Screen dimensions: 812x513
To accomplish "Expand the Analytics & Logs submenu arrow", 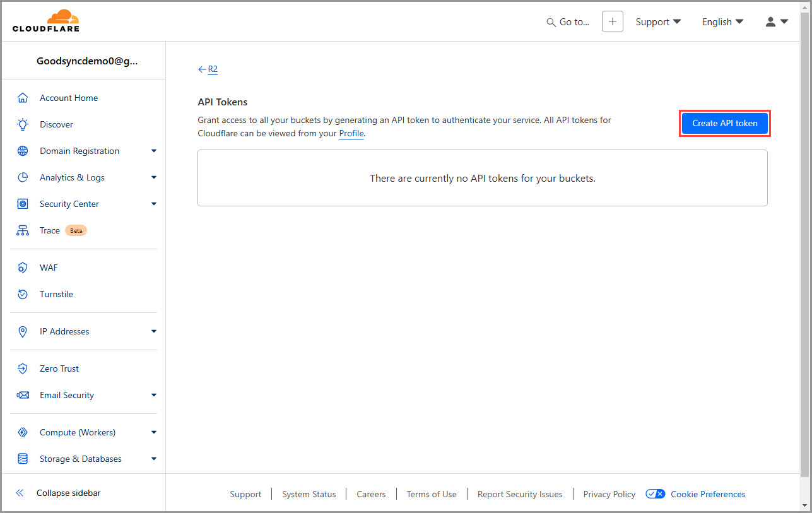I will click(154, 177).
